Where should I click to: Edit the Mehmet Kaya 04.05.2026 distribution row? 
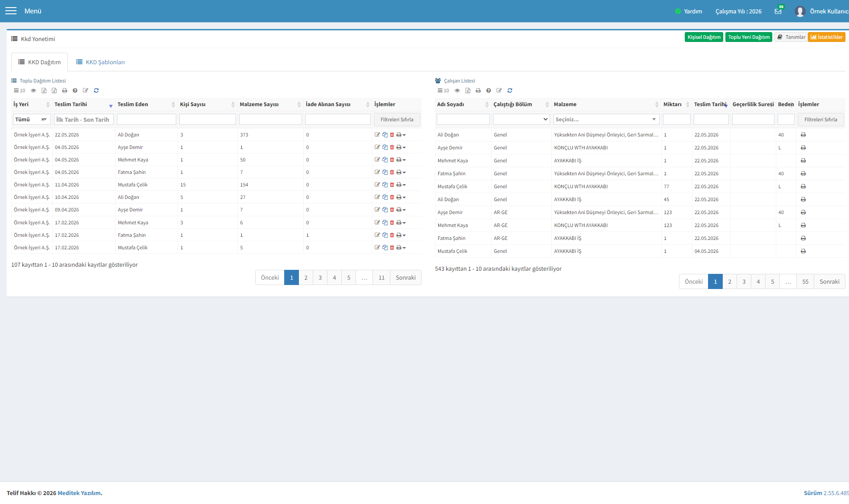pos(377,160)
